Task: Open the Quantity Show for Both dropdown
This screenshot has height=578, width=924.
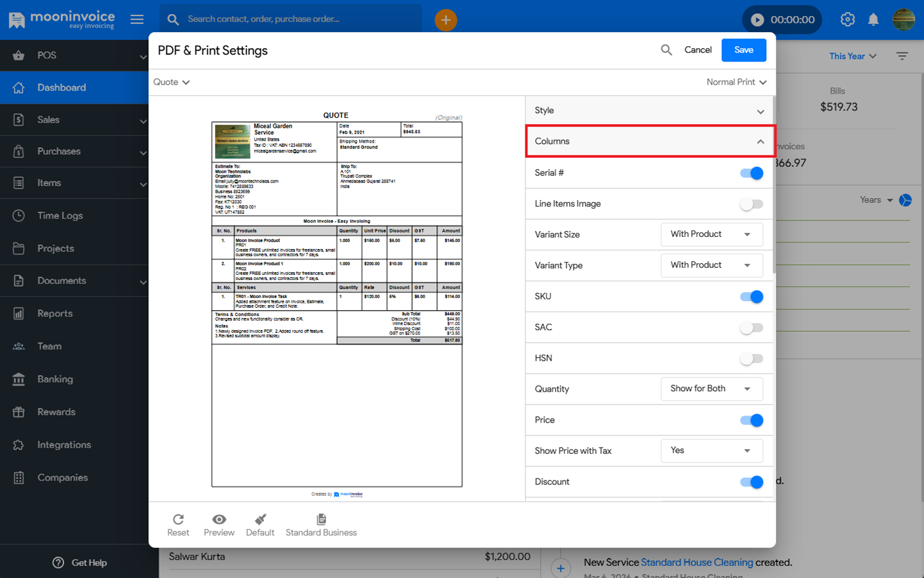Action: tap(711, 389)
